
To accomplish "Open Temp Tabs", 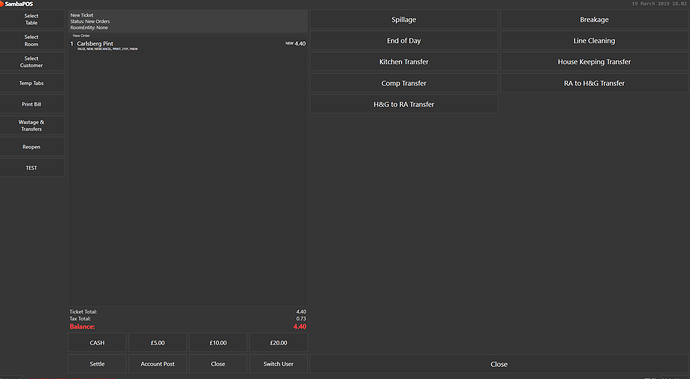I will coord(32,83).
